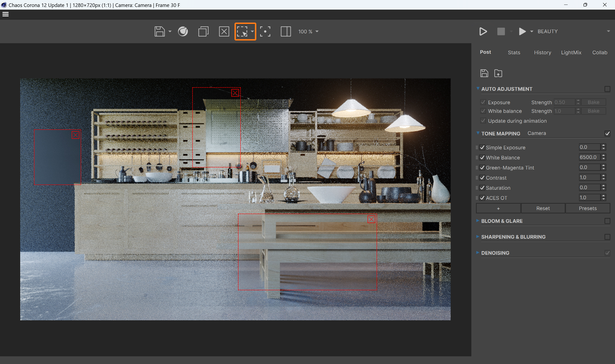Start rendering with the outlined play button

coord(483,31)
